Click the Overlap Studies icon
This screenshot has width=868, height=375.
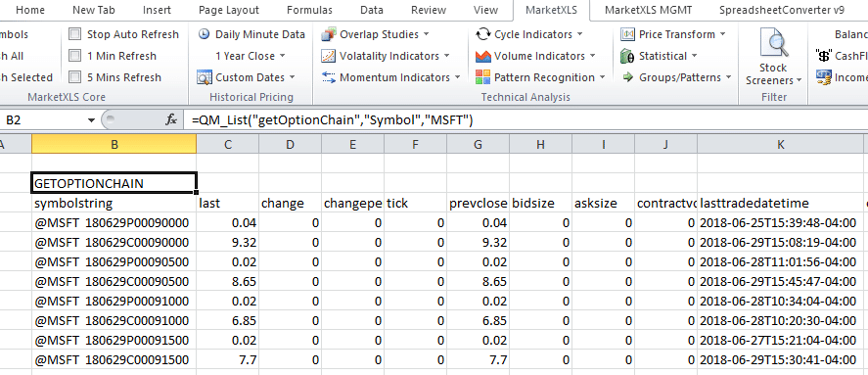[x=328, y=34]
